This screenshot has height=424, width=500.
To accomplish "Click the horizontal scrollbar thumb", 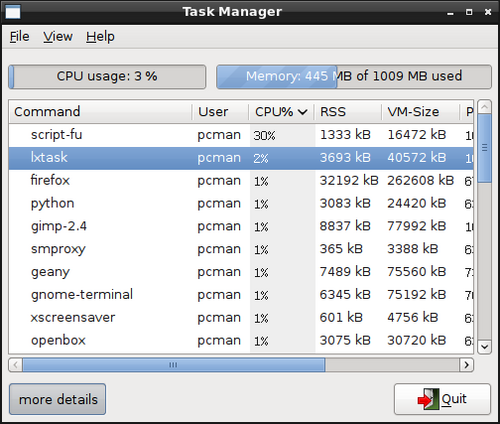I will click(x=174, y=365).
